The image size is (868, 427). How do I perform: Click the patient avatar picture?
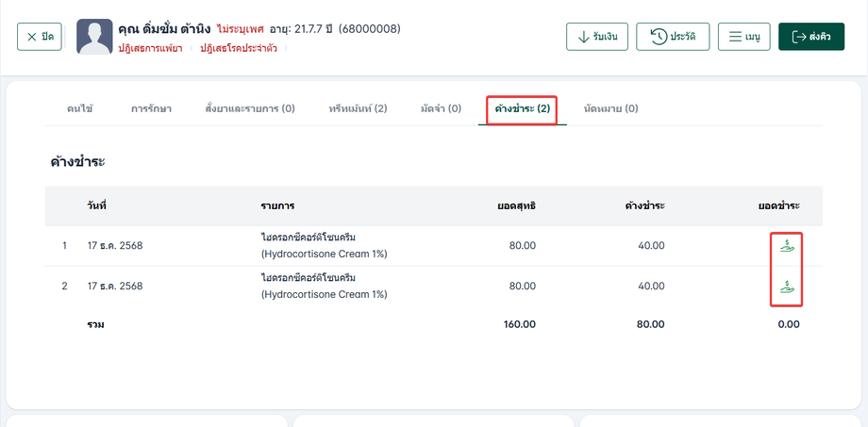coord(94,37)
